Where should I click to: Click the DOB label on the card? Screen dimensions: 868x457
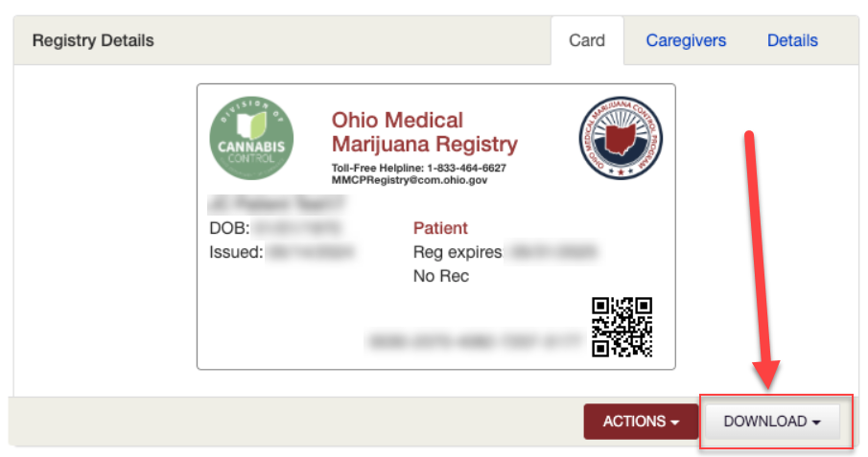pos(229,228)
